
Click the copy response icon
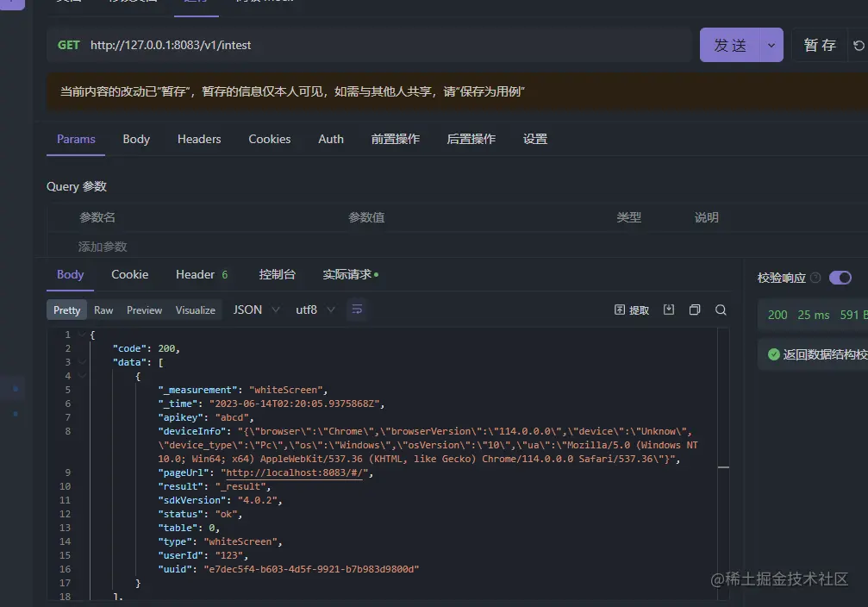(695, 310)
